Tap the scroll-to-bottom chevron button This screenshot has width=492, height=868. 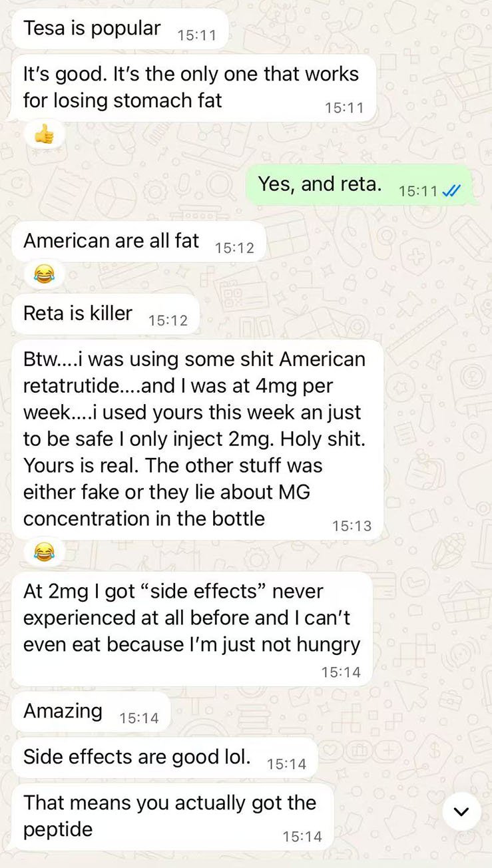pyautogui.click(x=461, y=811)
